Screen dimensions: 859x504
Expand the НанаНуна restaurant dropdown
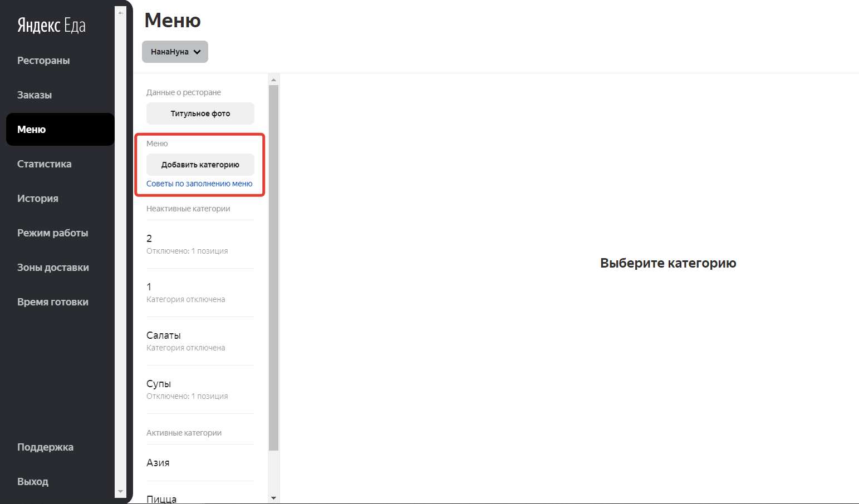click(175, 52)
